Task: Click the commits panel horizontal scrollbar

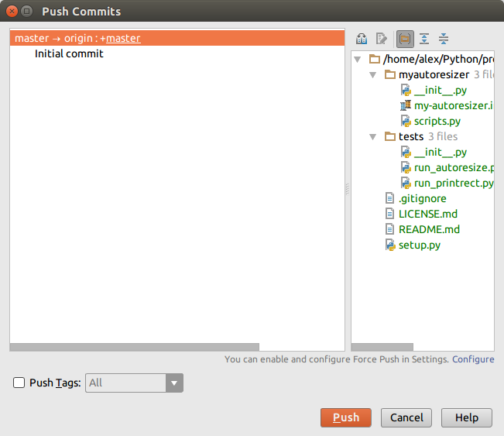Action: coord(135,347)
